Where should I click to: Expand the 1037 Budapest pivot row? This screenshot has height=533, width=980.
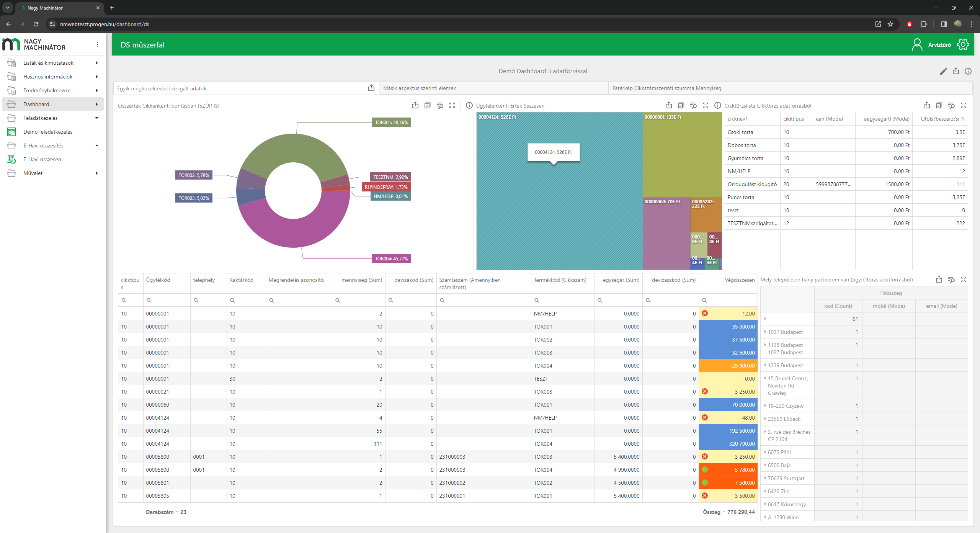(x=765, y=332)
